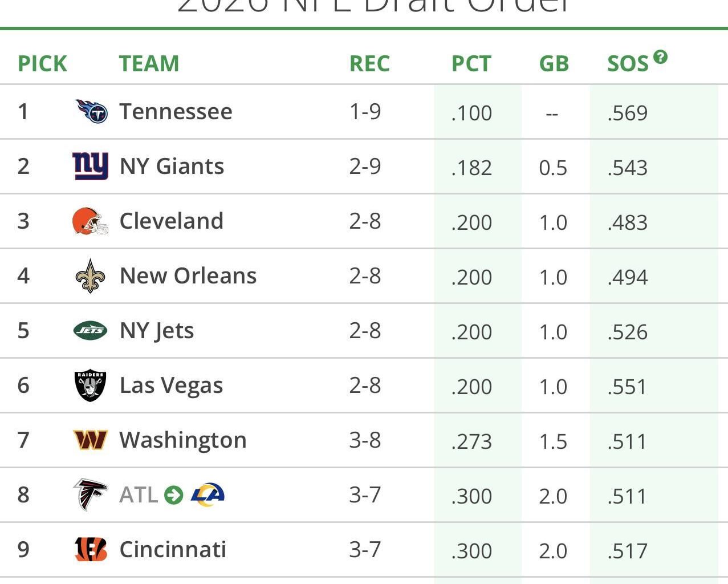Viewport: 728px width, 584px height.
Task: Click the Cleveland Browns helmet logo
Action: tap(91, 221)
